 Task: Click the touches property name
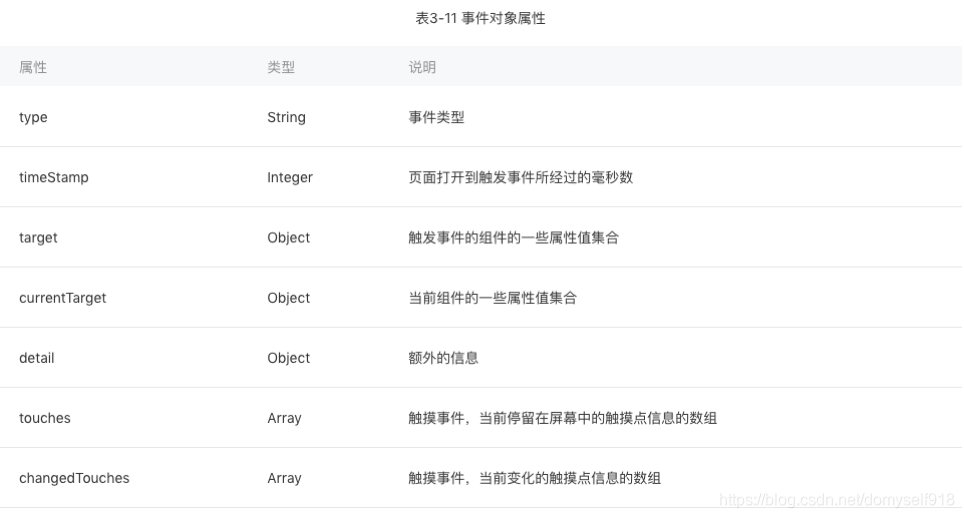(x=45, y=417)
